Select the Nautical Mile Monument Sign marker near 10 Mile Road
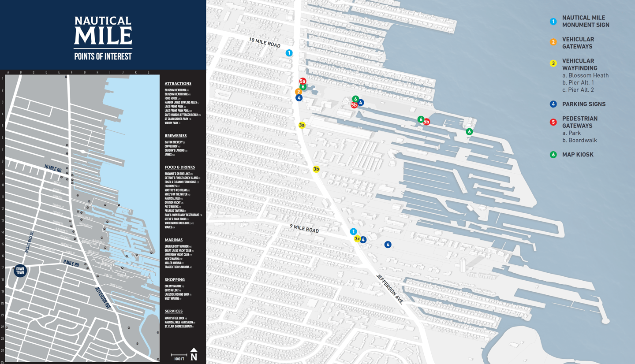 tap(289, 52)
